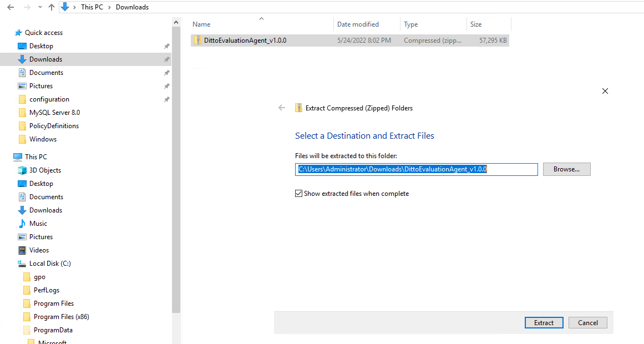Open Downloads under This PC
Screen dimensions: 644x344
(x=45, y=210)
